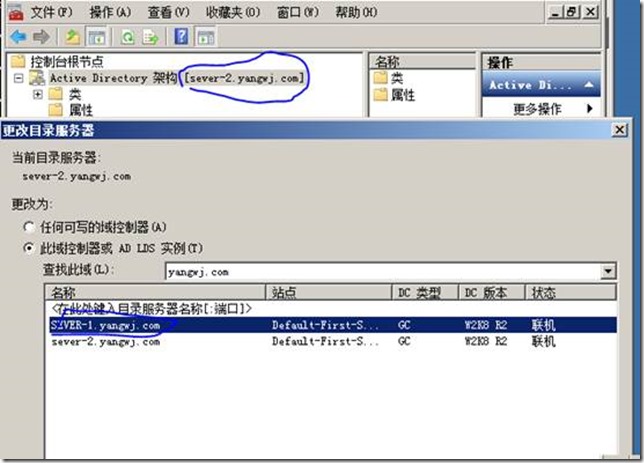Select 属性 label in the console tree
The width and height of the screenshot is (644, 463).
point(80,110)
